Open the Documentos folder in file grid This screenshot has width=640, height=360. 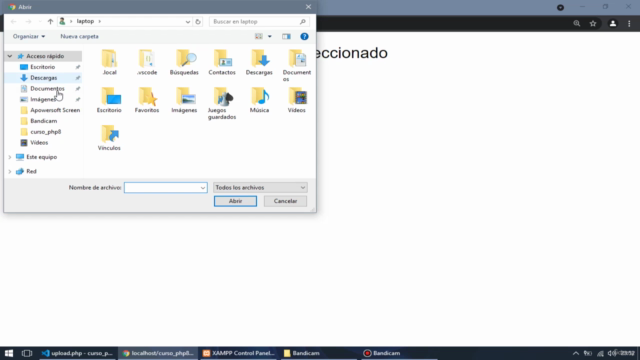(x=297, y=65)
